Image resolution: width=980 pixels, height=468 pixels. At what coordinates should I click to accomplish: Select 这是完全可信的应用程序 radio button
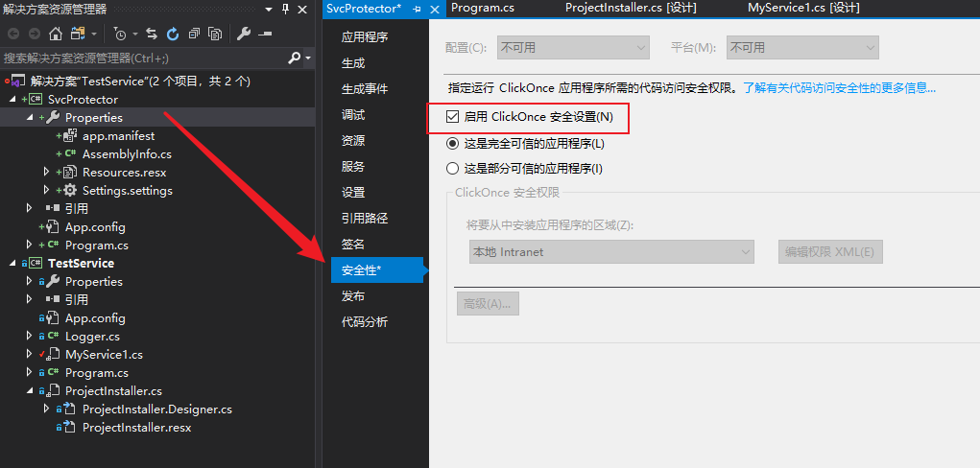[453, 144]
